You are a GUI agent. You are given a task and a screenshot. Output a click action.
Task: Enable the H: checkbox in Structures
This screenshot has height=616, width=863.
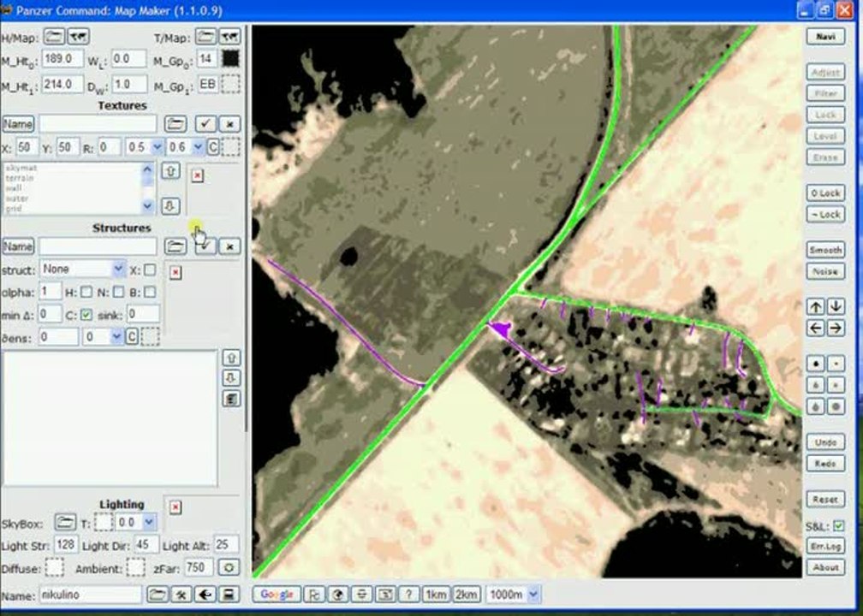(86, 292)
